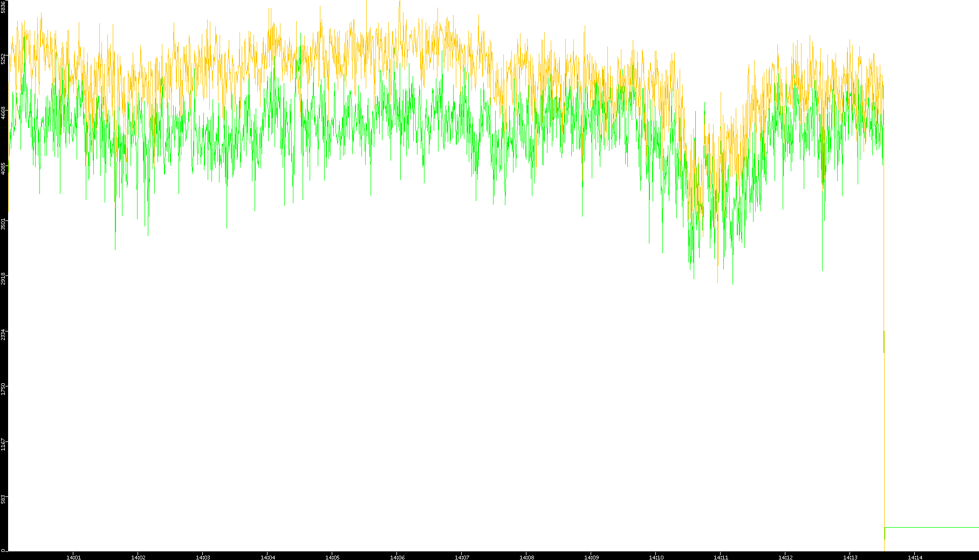Click the 2334 value on the vertical axis
The image size is (979, 560).
[x=3, y=334]
